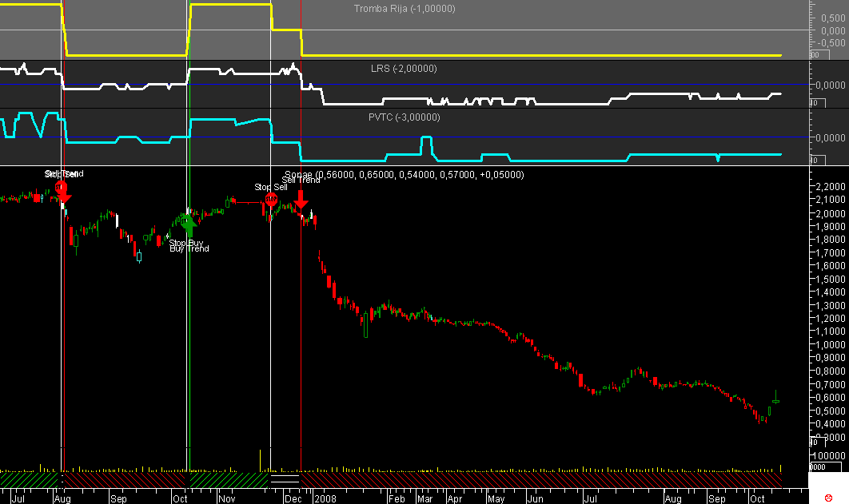Click the Tromba Rija (-1,00000) indicator label

click(x=405, y=9)
